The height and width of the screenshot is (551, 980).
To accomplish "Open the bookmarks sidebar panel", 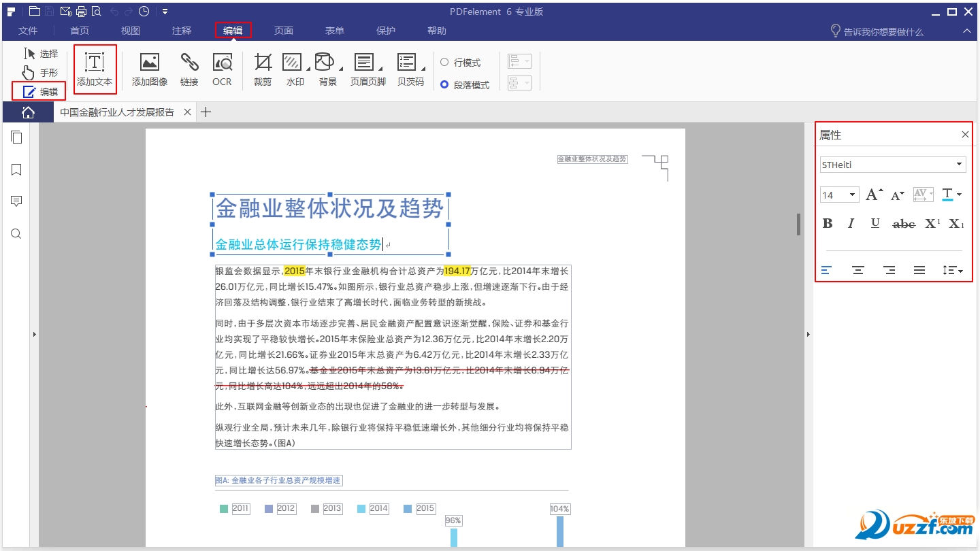I will coord(16,169).
